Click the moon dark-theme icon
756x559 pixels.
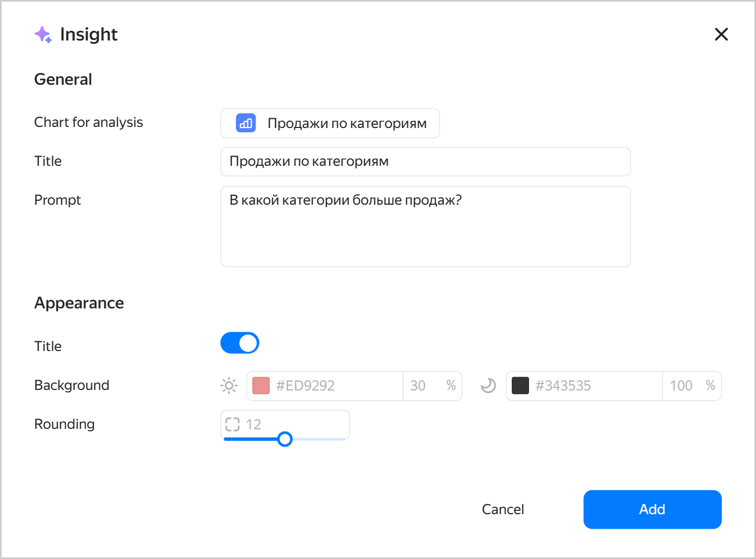click(489, 386)
